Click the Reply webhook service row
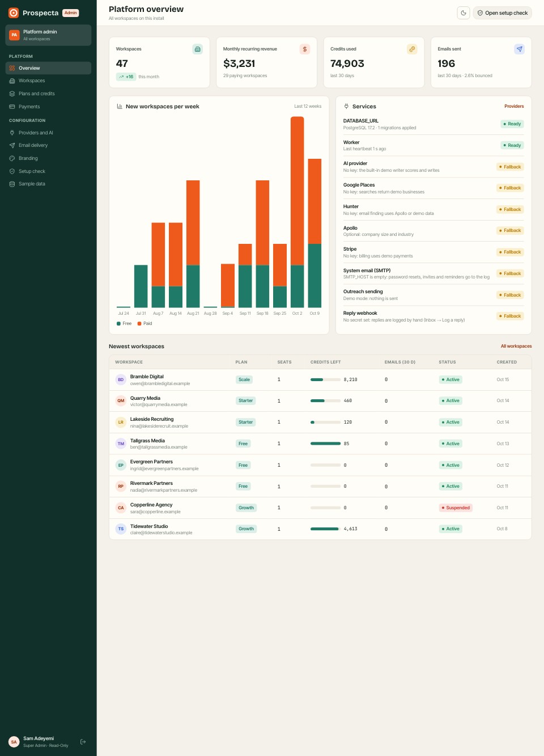Viewport: 544px width, 756px height. click(x=433, y=316)
